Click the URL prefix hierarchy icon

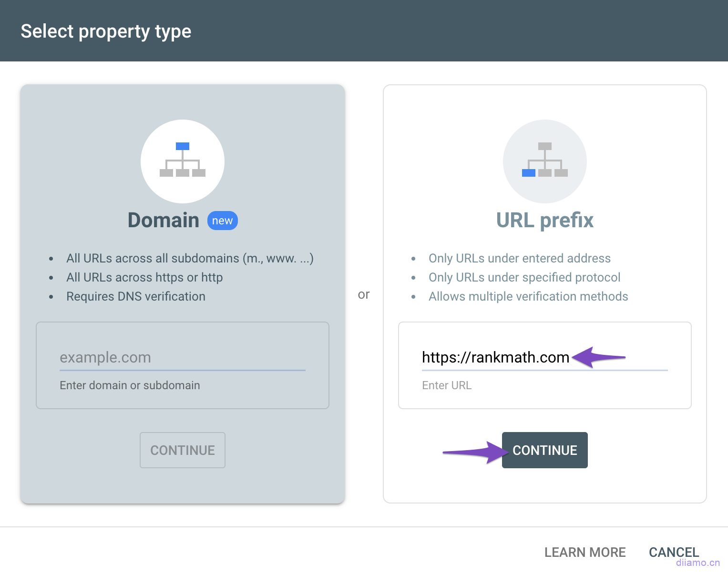pyautogui.click(x=545, y=161)
